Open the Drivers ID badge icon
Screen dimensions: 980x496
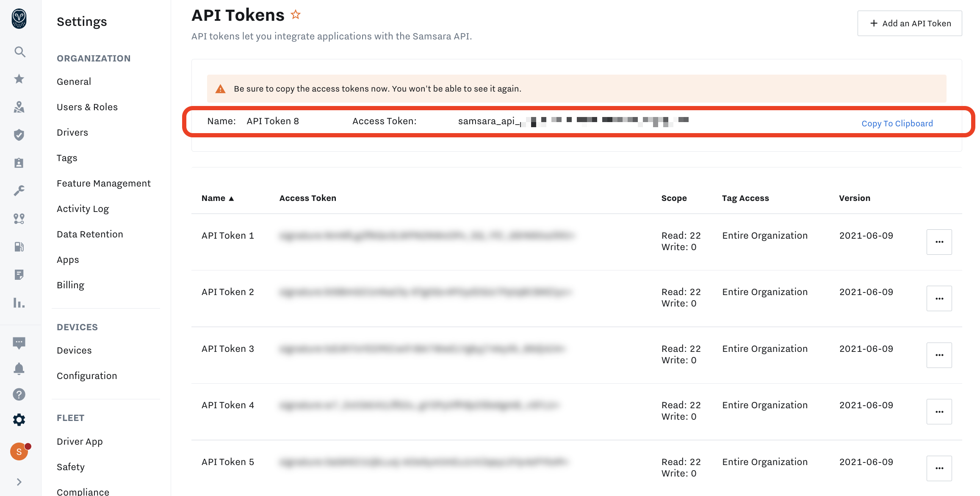tap(19, 162)
